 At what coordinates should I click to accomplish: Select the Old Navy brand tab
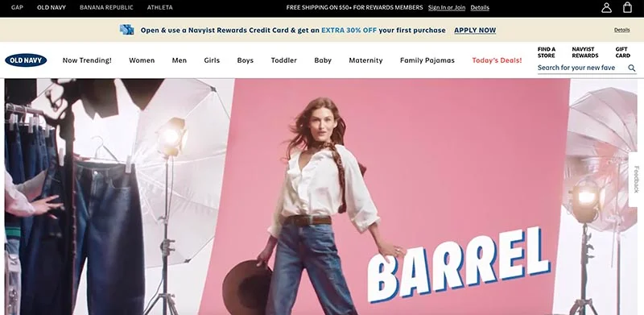click(52, 7)
